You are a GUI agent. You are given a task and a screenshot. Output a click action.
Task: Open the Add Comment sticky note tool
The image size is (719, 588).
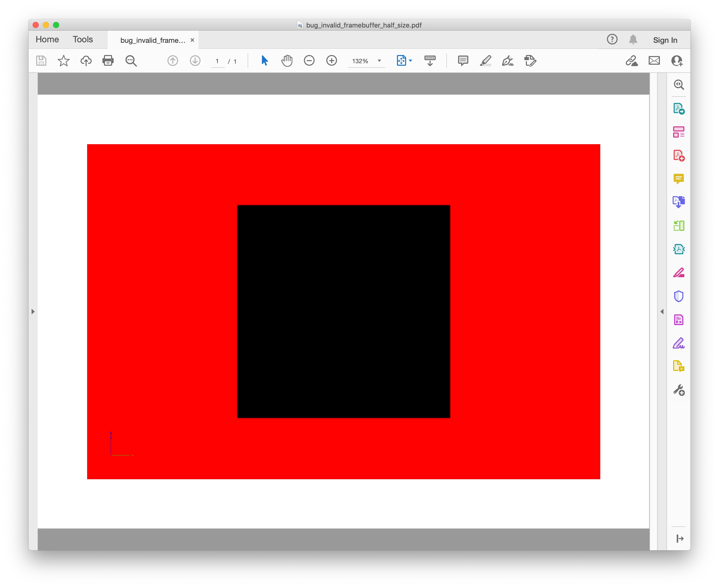point(463,61)
